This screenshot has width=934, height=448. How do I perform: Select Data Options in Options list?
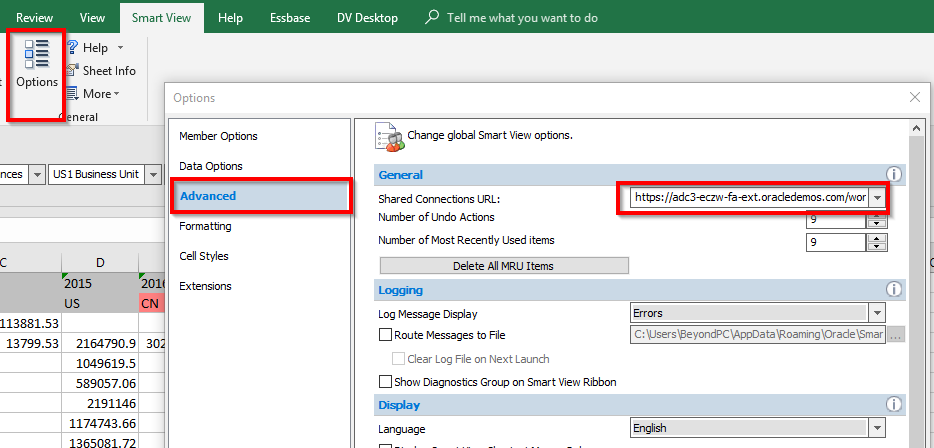click(x=211, y=166)
